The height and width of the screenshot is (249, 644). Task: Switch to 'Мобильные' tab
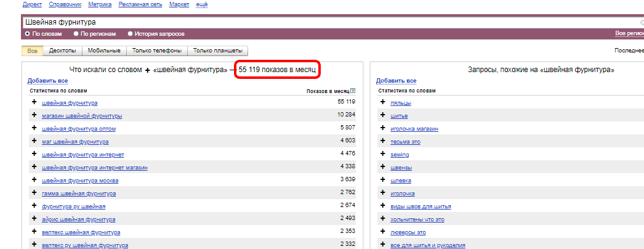[x=103, y=51]
